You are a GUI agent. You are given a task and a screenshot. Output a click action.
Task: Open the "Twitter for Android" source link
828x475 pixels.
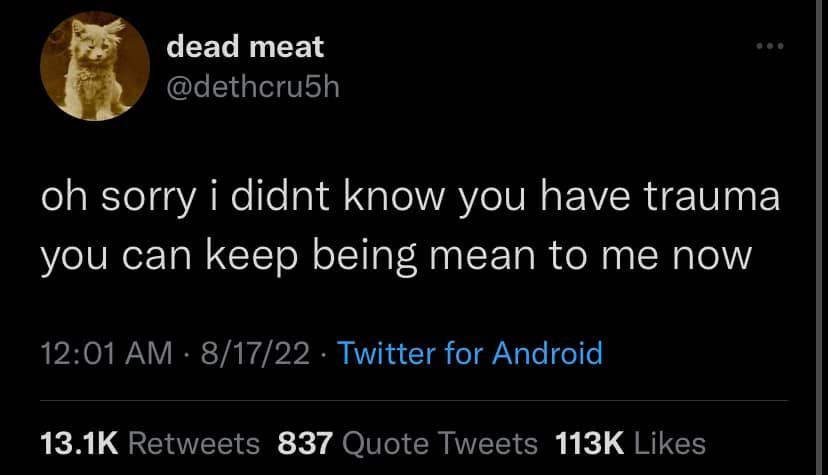pyautogui.click(x=470, y=353)
